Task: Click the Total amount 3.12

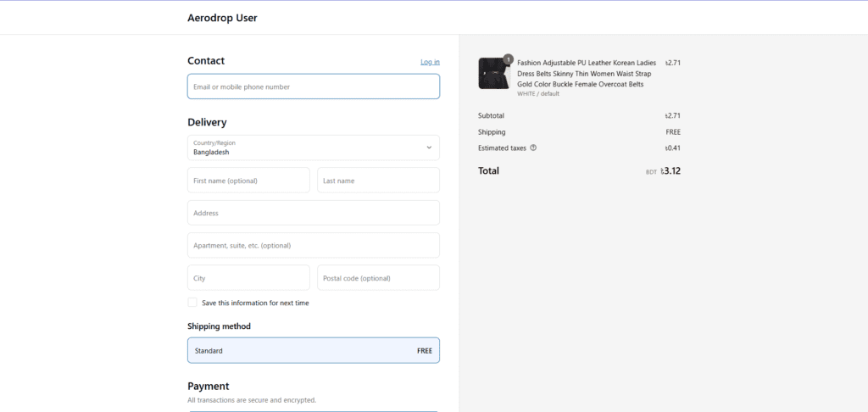Action: coord(670,170)
